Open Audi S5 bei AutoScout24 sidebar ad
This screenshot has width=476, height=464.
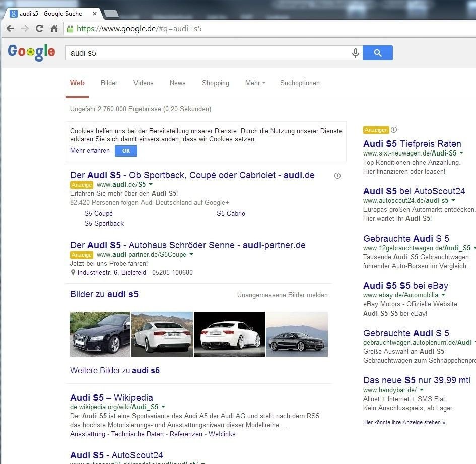tap(414, 191)
